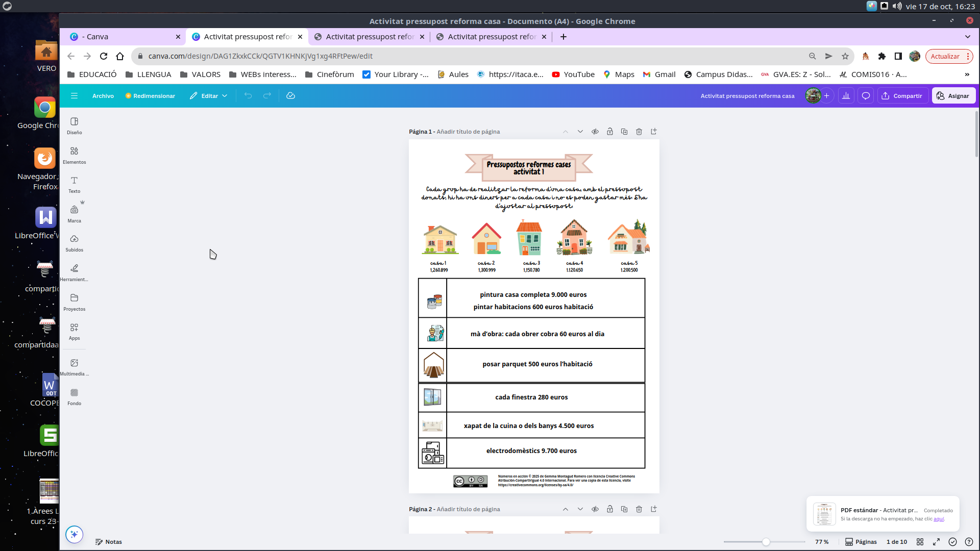The width and height of the screenshot is (980, 551).
Task: Move Página 1 down with the chevron
Action: [580, 132]
